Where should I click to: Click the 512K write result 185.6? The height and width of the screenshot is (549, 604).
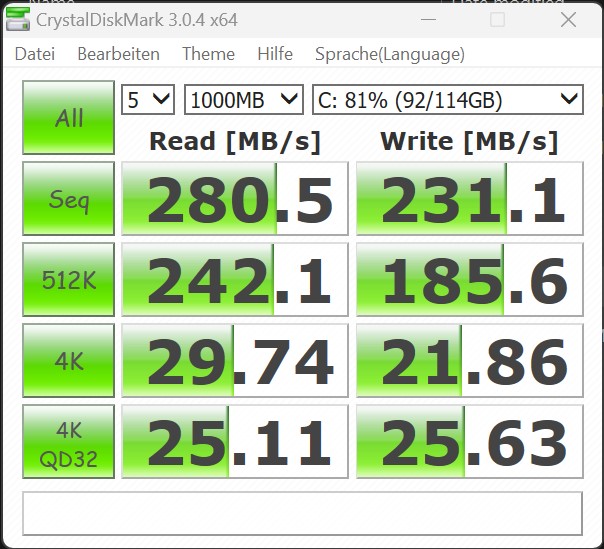(x=470, y=279)
